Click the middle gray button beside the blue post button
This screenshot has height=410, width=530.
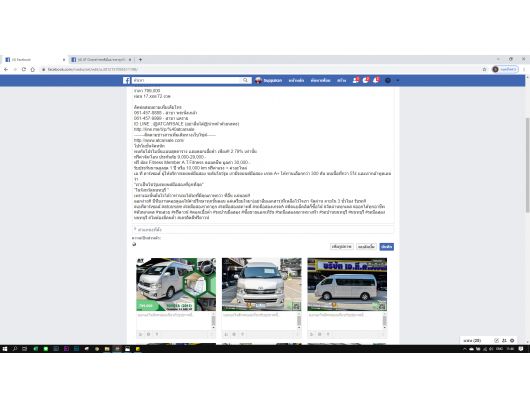coord(366,247)
